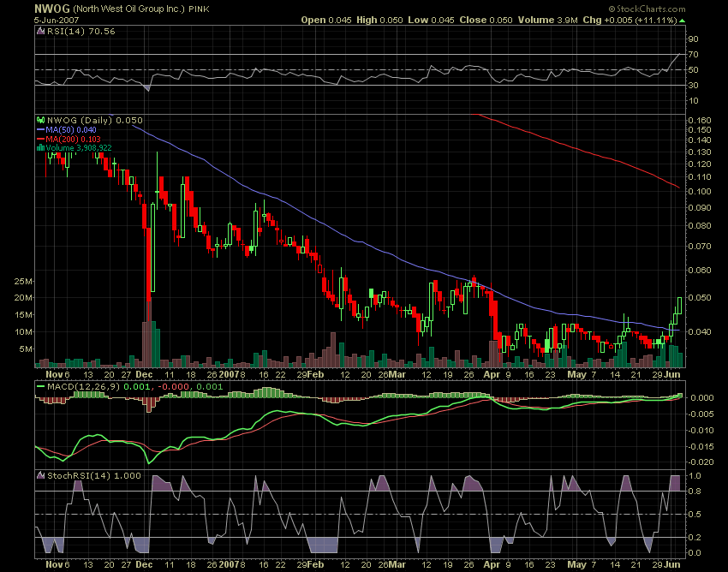Click the 20M volume axis label

23,298
